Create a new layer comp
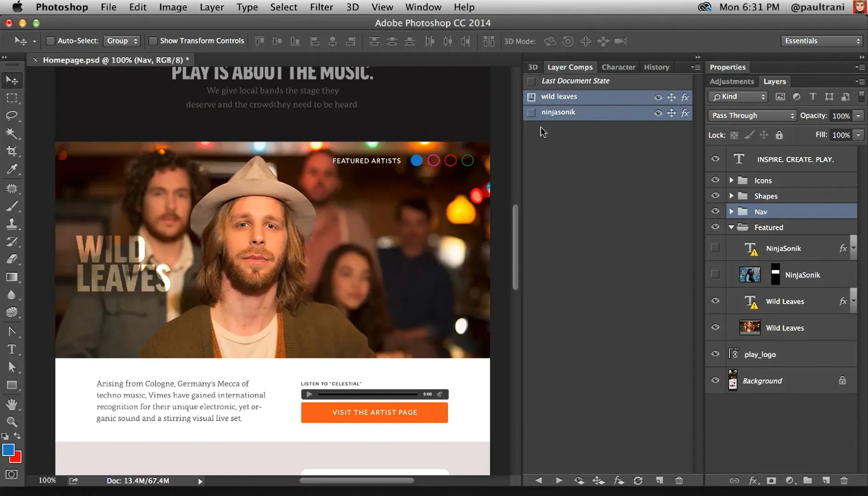Image resolution: width=868 pixels, height=496 pixels. tap(659, 480)
